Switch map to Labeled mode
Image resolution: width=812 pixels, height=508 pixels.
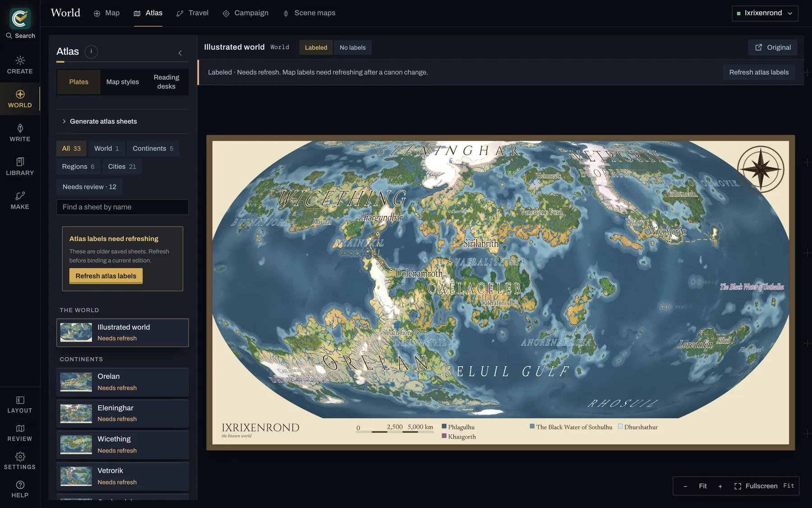pyautogui.click(x=316, y=47)
